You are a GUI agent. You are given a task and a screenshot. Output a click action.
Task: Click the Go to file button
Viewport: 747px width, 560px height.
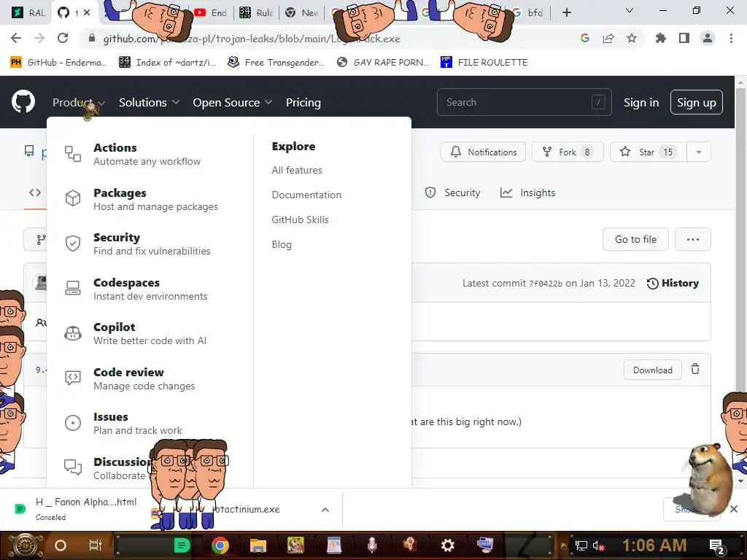[635, 239]
